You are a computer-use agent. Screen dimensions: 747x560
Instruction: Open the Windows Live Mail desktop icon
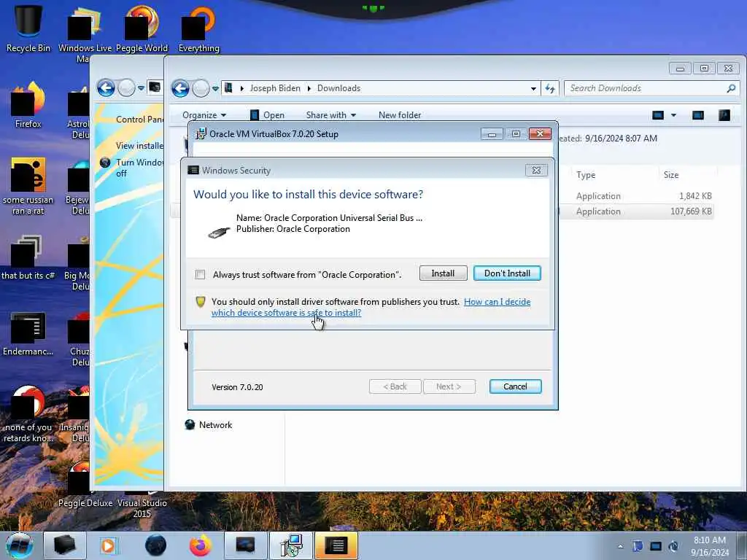point(85,34)
